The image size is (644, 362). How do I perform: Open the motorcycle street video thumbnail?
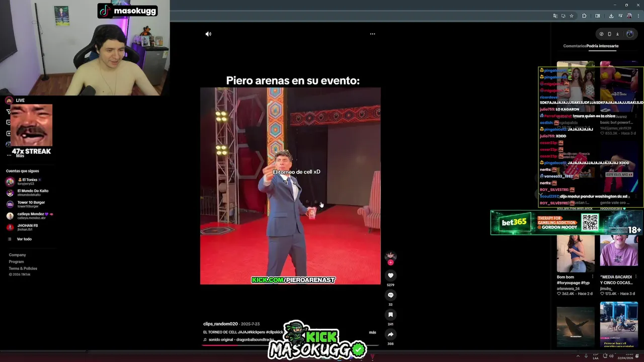(619, 325)
